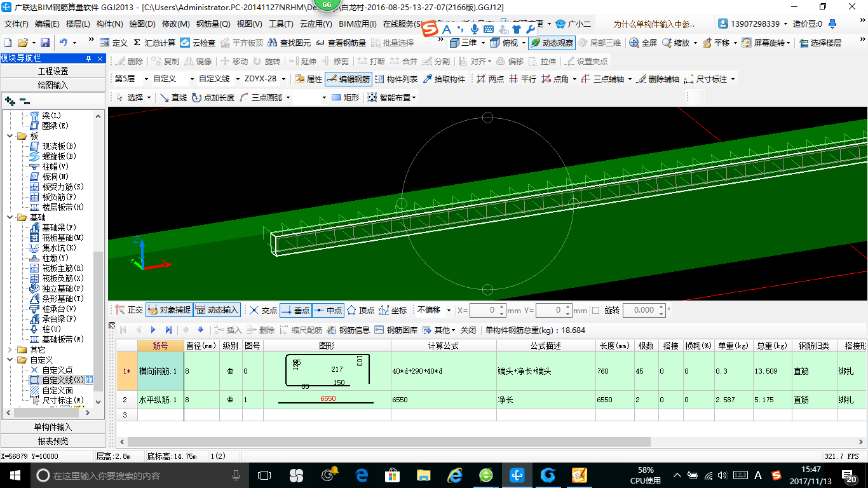The width and height of the screenshot is (868, 488).
Task: Click the 工程设置 panel button
Action: coord(53,71)
